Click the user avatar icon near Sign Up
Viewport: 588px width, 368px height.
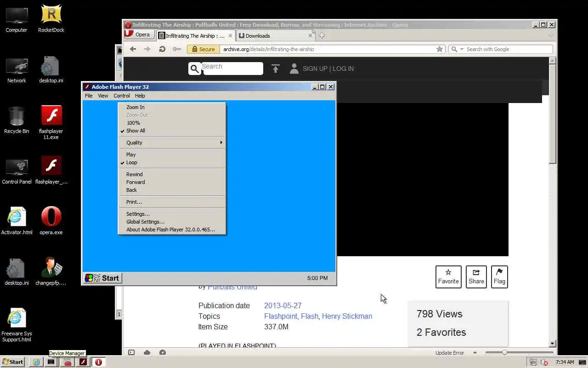(294, 69)
